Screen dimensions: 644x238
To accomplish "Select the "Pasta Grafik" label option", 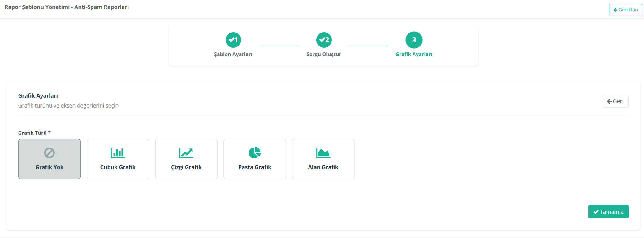I will coord(255,167).
